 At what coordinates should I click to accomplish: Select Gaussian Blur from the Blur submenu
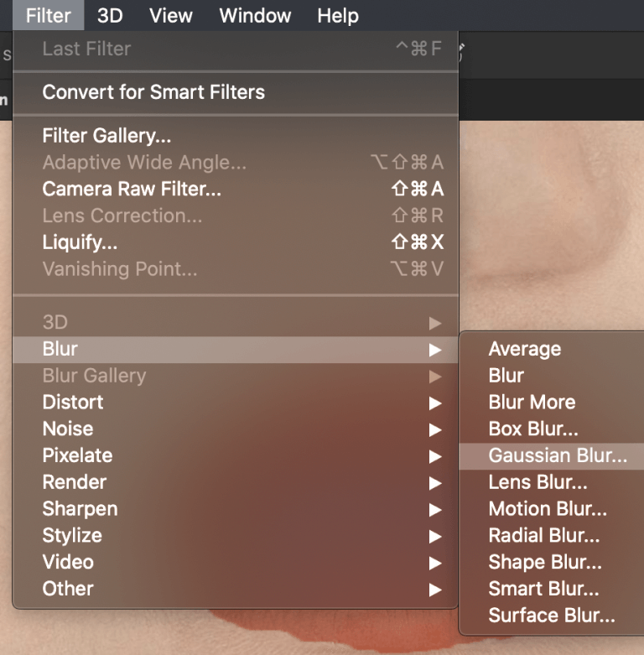tap(557, 455)
